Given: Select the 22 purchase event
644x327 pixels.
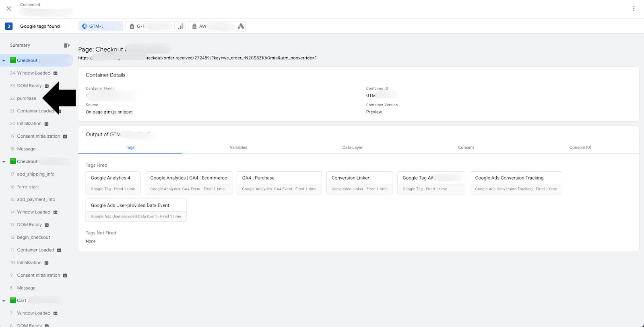Looking at the screenshot, I should click(27, 98).
